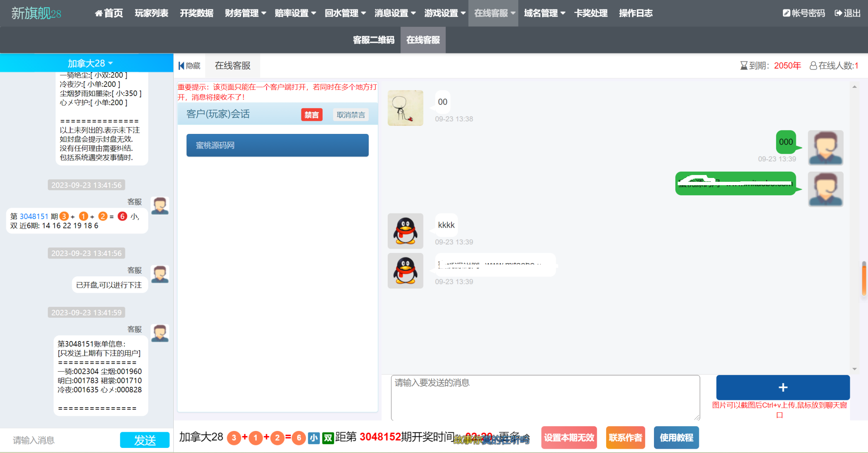
Task: Open 帐号密码 account password icon
Action: (x=786, y=14)
